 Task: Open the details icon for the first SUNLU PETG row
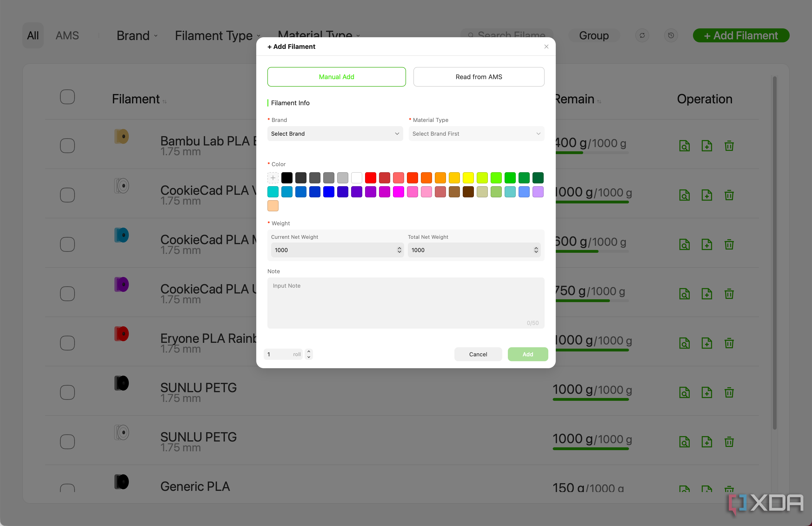[684, 392]
